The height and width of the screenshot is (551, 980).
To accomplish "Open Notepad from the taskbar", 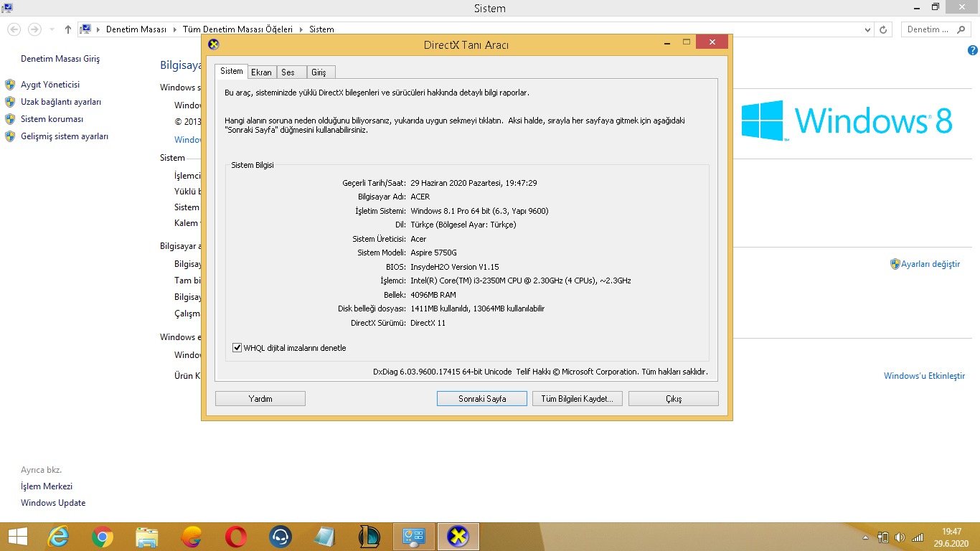I will tap(325, 537).
